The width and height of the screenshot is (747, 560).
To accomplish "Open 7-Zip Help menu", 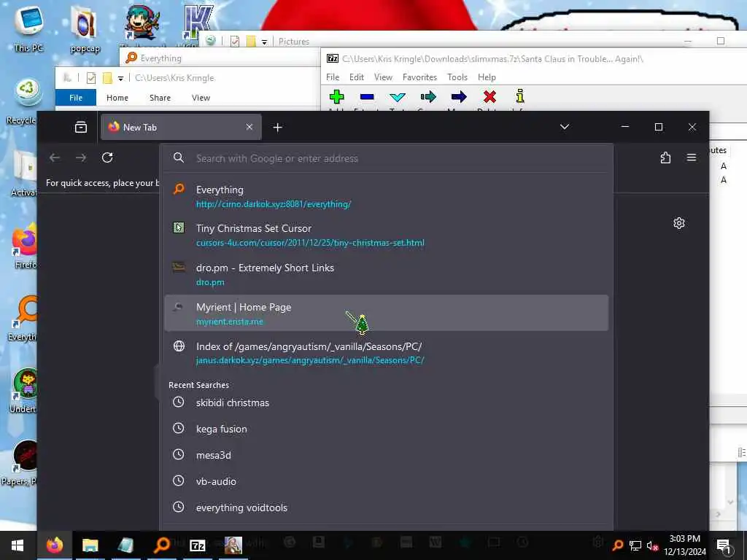I will pyautogui.click(x=487, y=77).
